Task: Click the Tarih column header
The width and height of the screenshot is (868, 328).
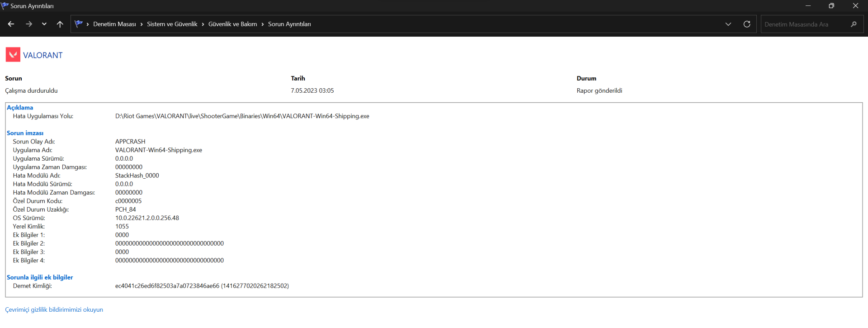Action: click(298, 78)
